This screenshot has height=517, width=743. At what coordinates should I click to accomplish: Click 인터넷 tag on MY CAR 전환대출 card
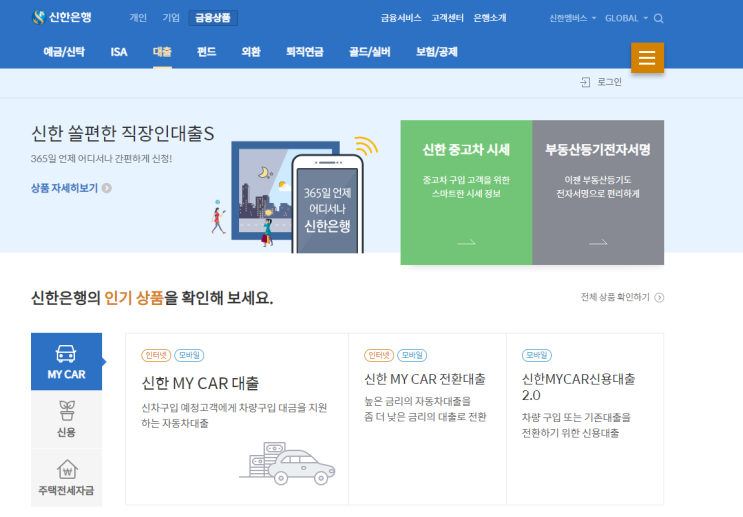[379, 355]
